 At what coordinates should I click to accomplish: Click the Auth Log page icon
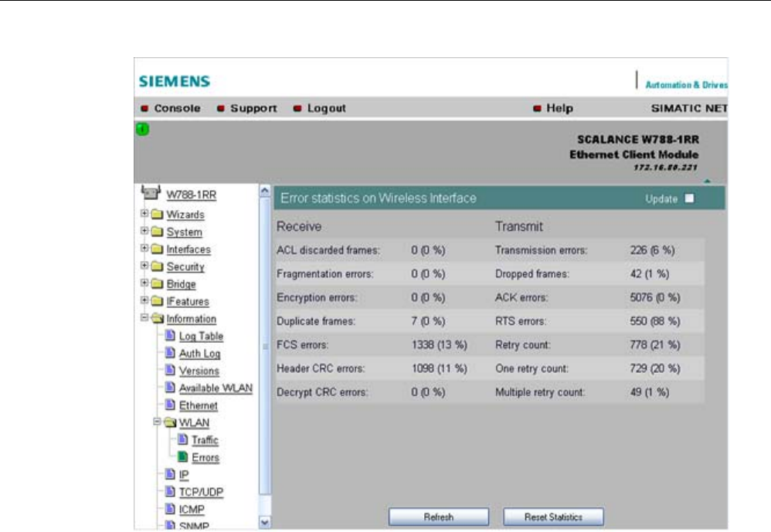[x=170, y=353]
